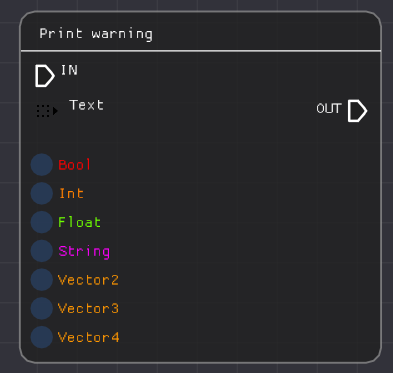Click the dotted Text input pin icon

point(47,111)
